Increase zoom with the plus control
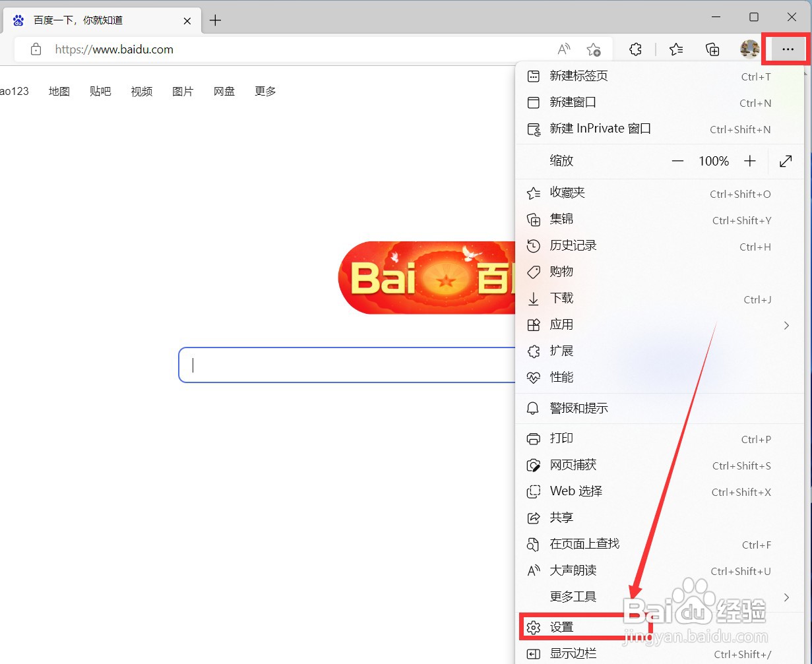The width and height of the screenshot is (812, 664). coord(749,160)
